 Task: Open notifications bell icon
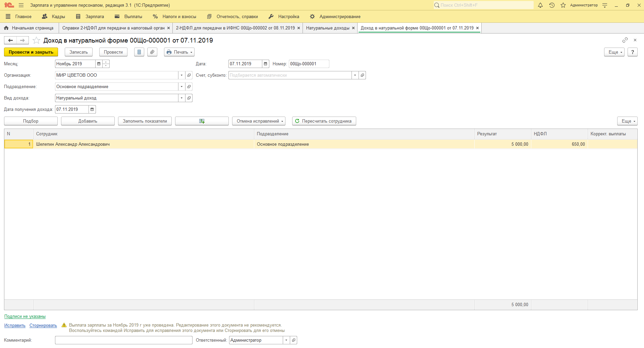540,5
